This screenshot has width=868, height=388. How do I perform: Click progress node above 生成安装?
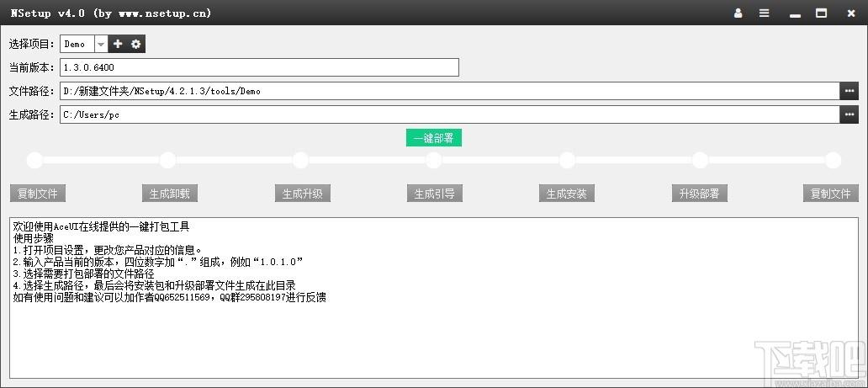pos(567,161)
